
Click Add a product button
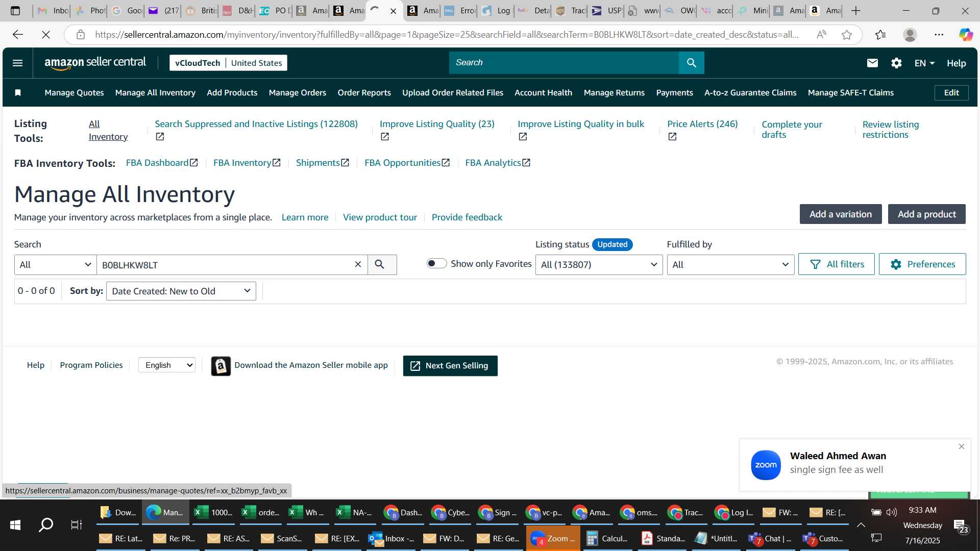926,214
